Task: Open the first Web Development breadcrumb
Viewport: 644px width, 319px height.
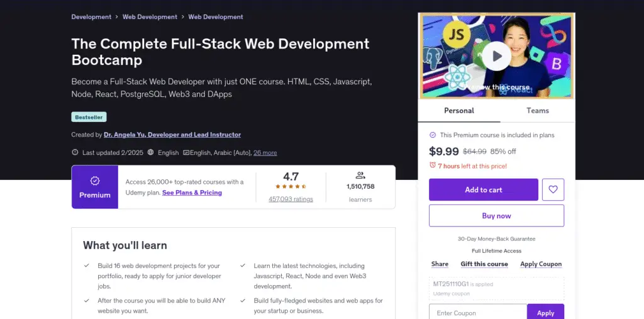Action: click(x=150, y=17)
